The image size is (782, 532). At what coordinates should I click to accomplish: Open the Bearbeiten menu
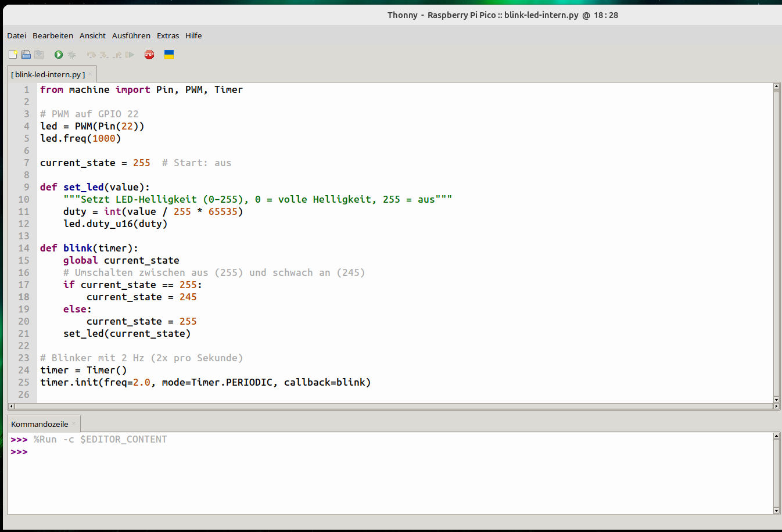pyautogui.click(x=53, y=35)
